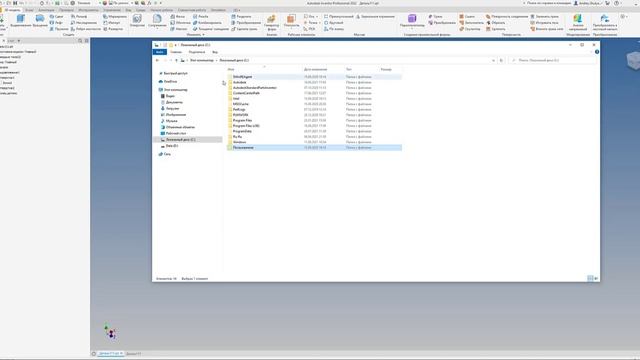Apply the Chamfer (Фаска) tool

(x=178, y=17)
